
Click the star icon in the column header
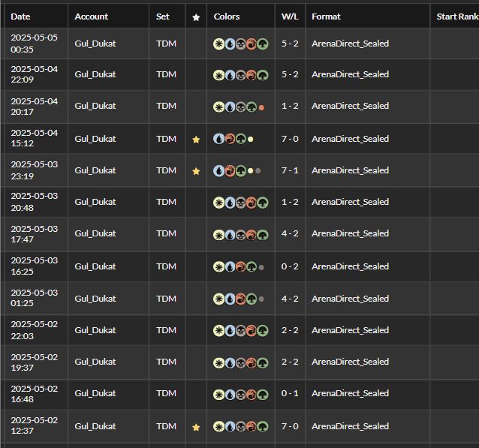coord(196,17)
